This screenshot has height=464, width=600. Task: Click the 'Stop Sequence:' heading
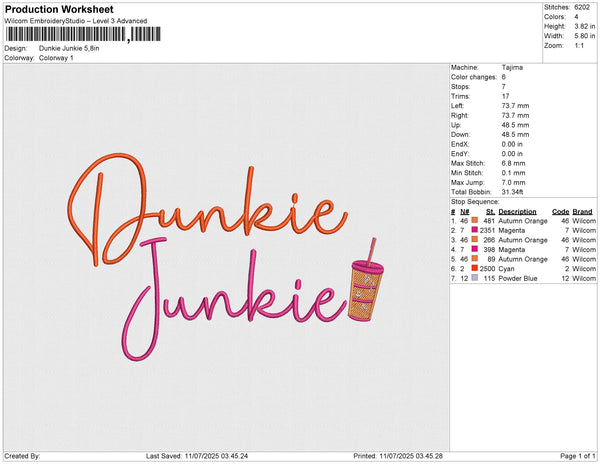(475, 202)
